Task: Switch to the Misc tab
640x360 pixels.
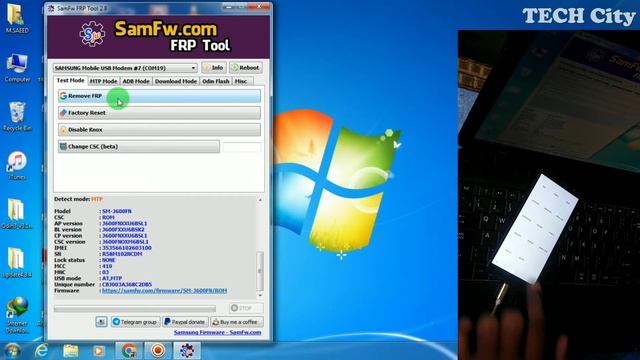Action: pos(241,81)
